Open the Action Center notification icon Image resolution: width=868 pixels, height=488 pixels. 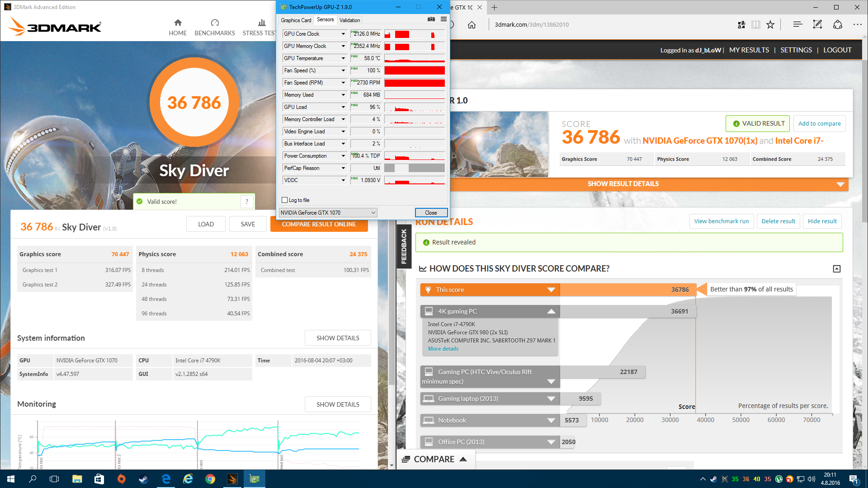click(854, 479)
